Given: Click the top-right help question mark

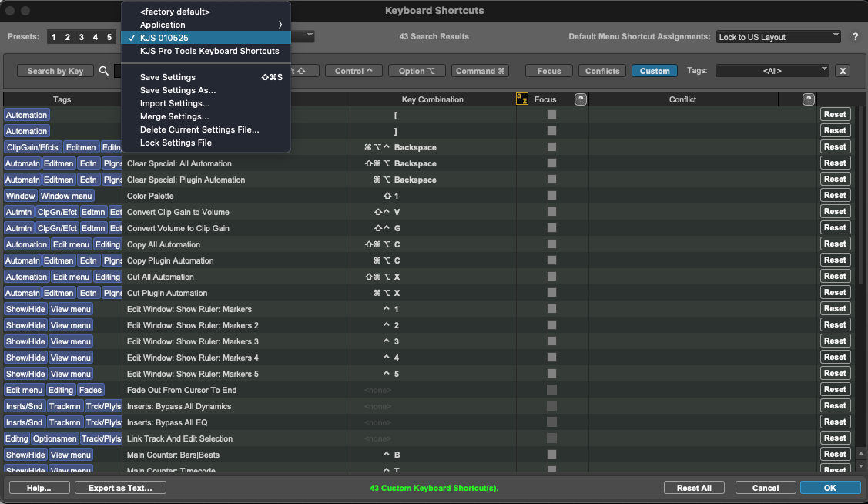Looking at the screenshot, I should click(855, 37).
